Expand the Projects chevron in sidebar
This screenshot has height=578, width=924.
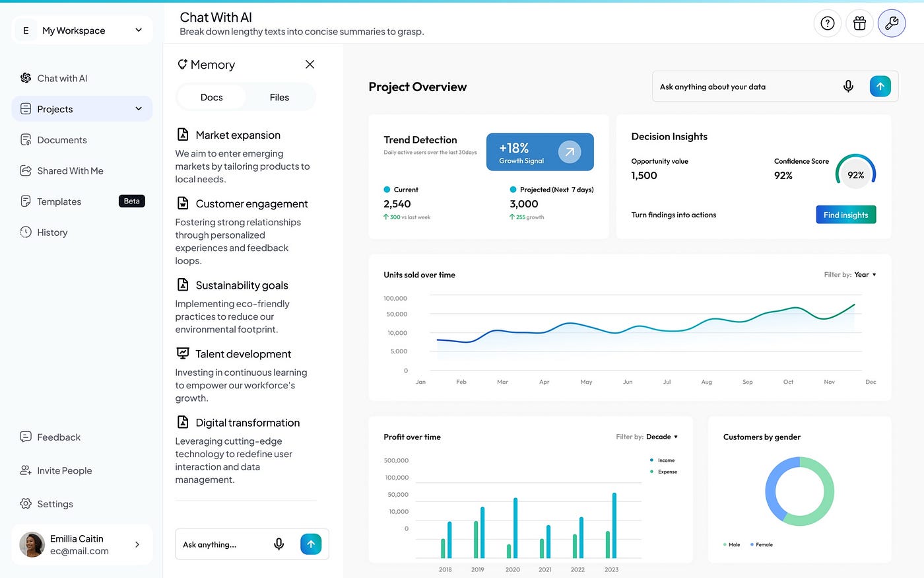[x=139, y=109]
